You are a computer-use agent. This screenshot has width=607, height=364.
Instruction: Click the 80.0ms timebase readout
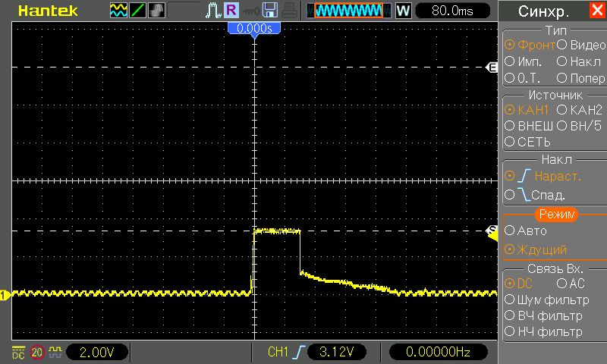[451, 11]
